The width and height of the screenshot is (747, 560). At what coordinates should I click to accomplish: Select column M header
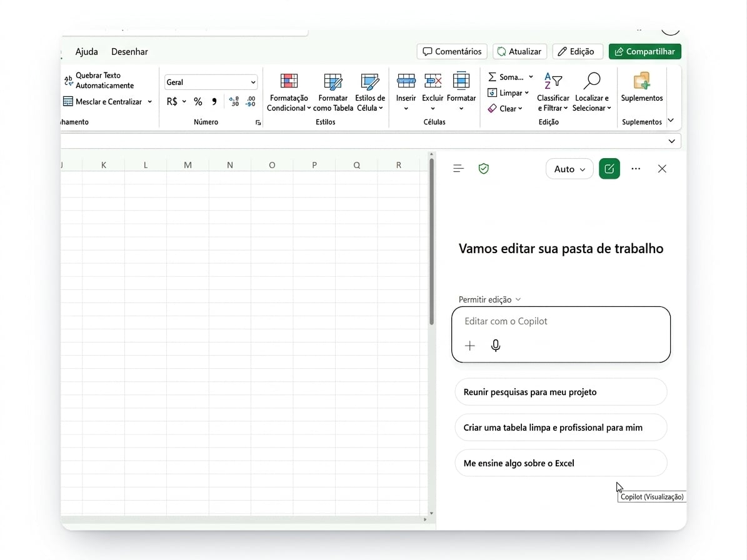188,165
